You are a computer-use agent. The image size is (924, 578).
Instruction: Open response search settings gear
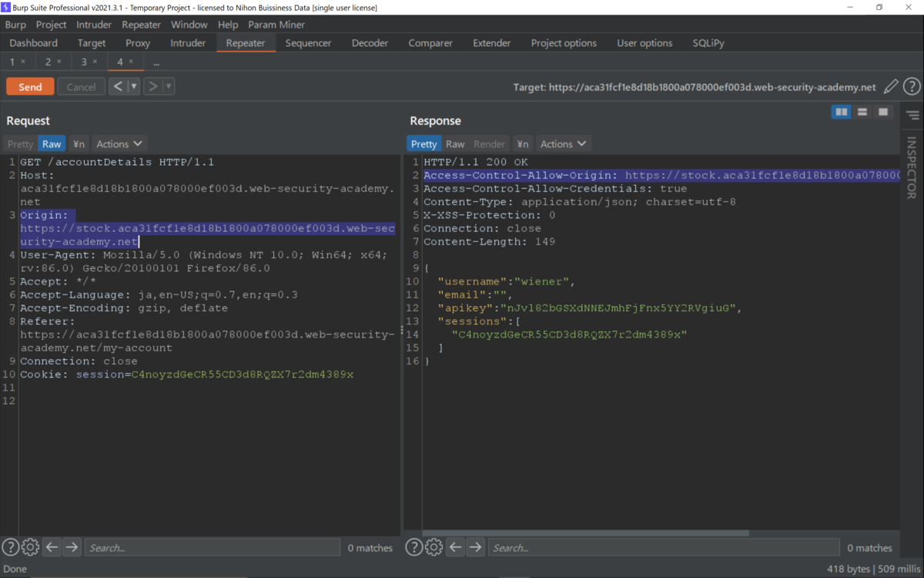434,547
